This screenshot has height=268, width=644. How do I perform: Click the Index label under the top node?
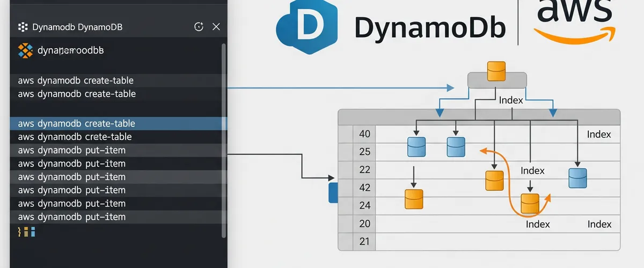511,100
